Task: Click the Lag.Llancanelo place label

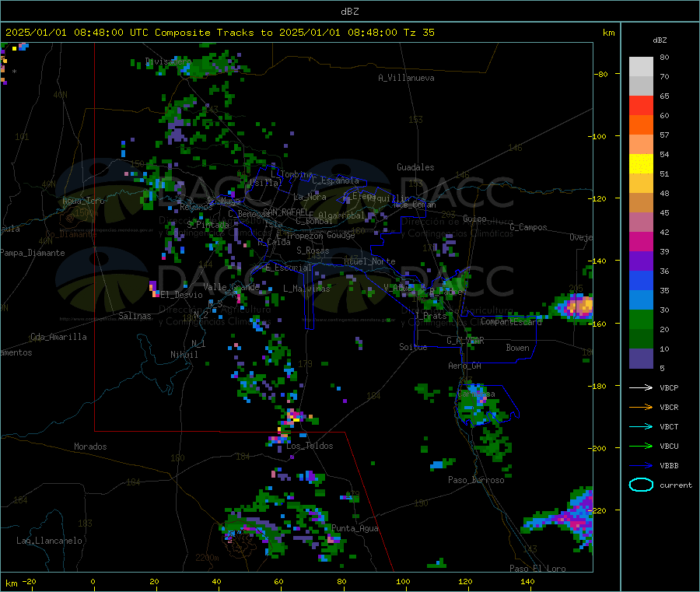Action: (x=49, y=541)
